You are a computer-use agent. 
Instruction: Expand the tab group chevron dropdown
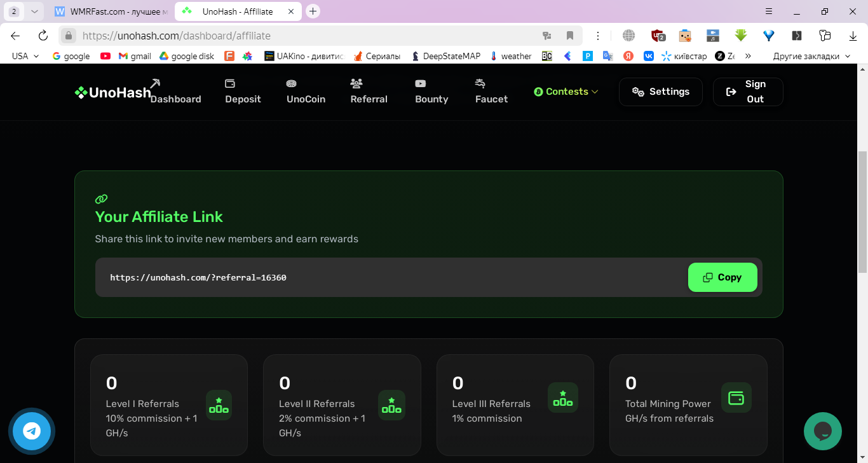[x=34, y=11]
